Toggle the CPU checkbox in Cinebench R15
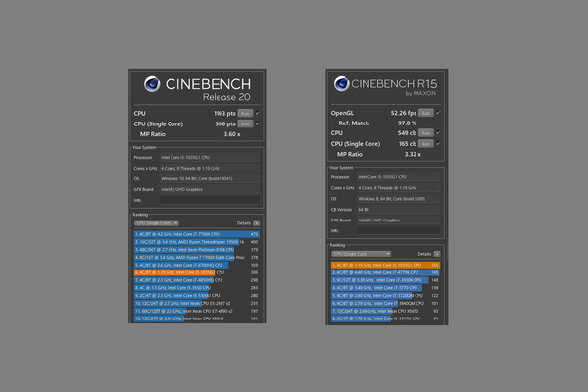Viewport: 588px width, 392px height. pyautogui.click(x=438, y=132)
